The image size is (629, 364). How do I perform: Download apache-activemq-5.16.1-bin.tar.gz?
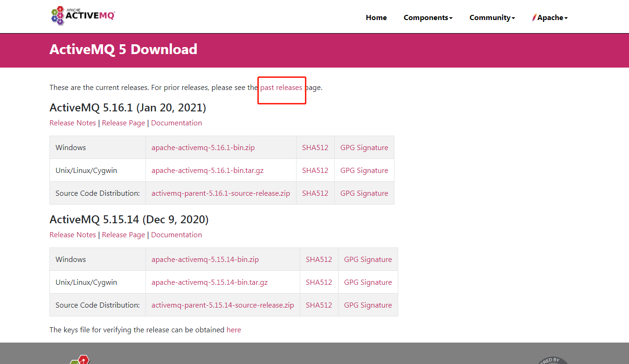click(x=207, y=170)
